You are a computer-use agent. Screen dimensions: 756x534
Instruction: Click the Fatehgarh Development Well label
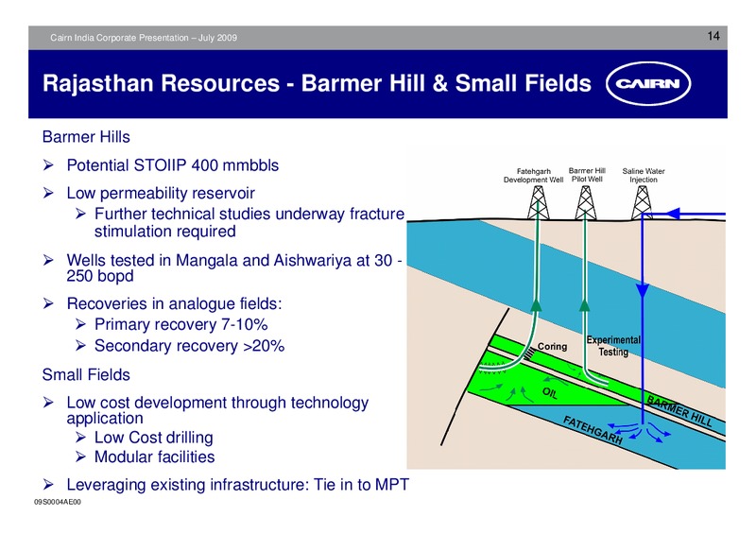(x=533, y=176)
